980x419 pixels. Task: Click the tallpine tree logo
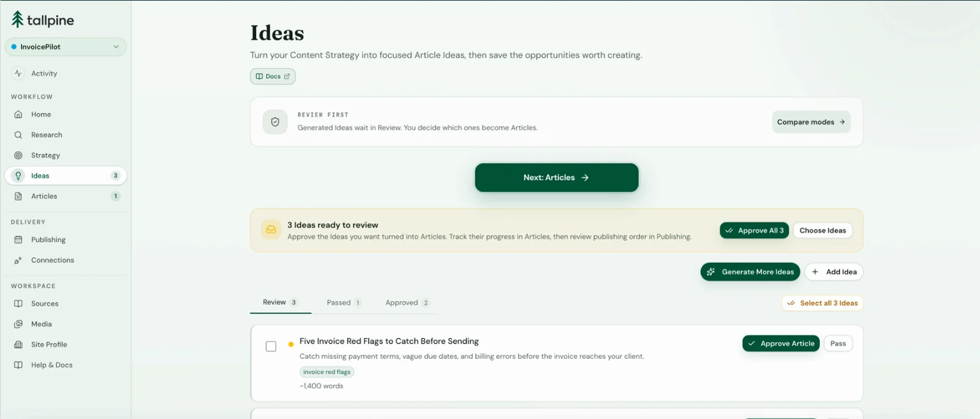tap(18, 20)
